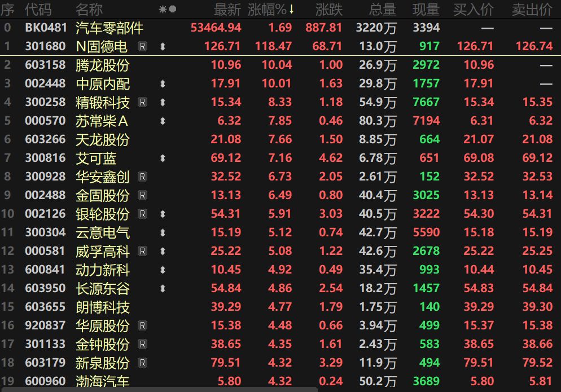Viewport: 561px width, 392px height.
Task: Select the 银轮股份 stock name
Action: click(103, 214)
